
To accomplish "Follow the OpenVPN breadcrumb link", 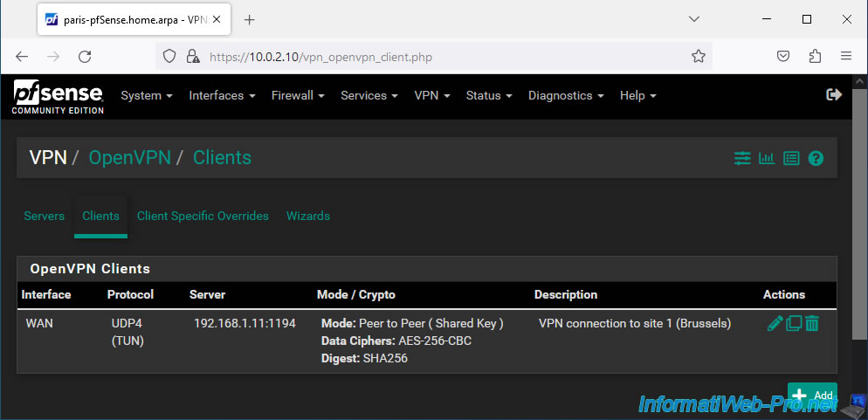I will (129, 158).
